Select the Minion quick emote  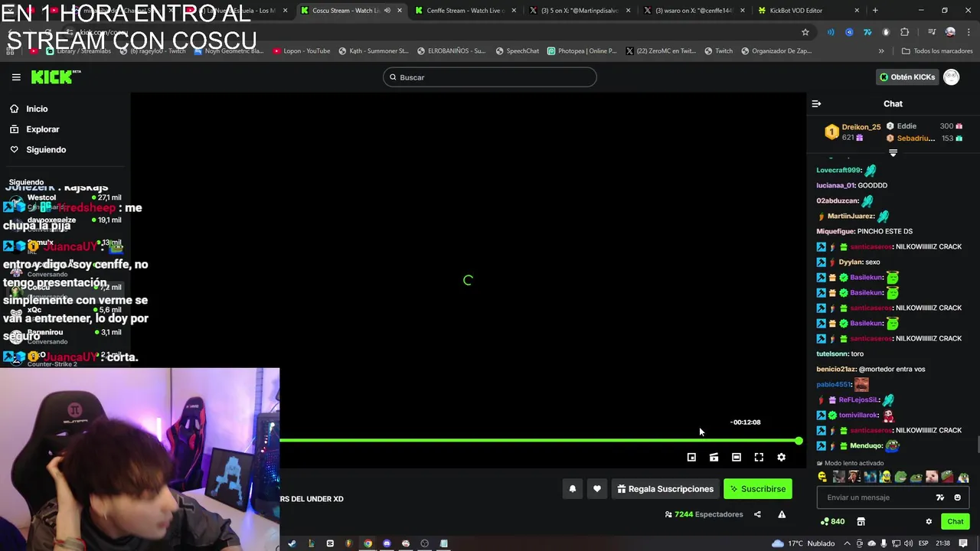tap(885, 477)
